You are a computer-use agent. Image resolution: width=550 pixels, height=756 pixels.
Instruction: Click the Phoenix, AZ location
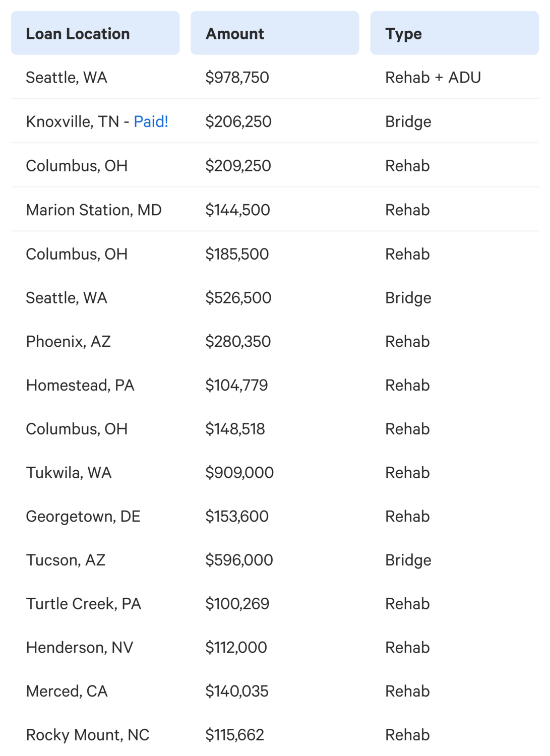pos(68,342)
